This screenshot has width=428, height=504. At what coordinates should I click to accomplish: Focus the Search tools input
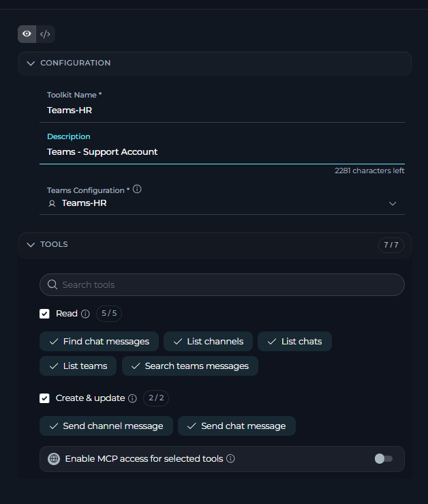[x=222, y=284]
